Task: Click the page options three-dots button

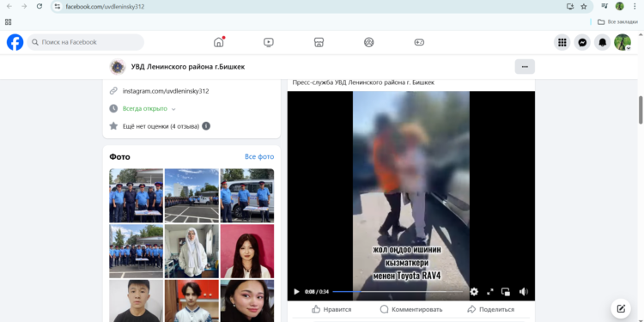Action: 525,66
